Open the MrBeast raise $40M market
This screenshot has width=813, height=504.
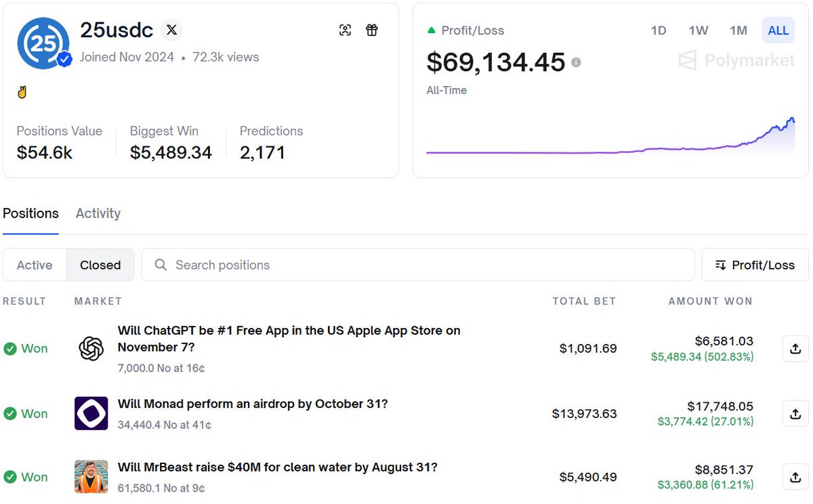[278, 467]
